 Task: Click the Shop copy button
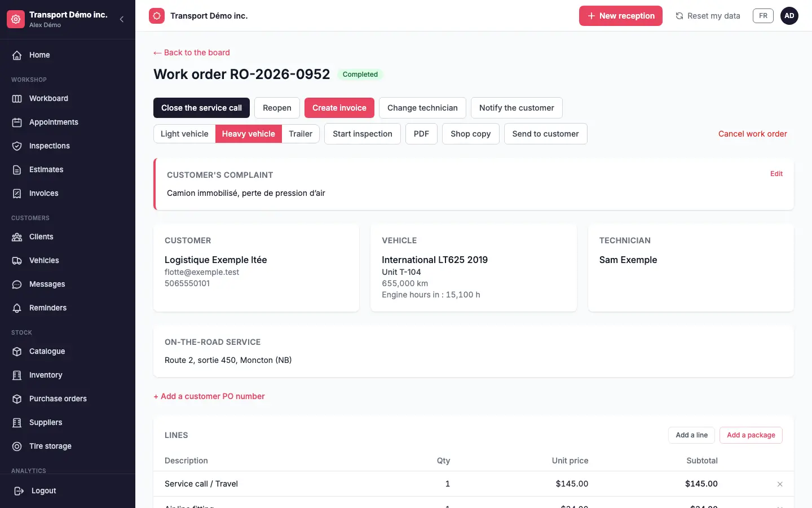click(471, 134)
